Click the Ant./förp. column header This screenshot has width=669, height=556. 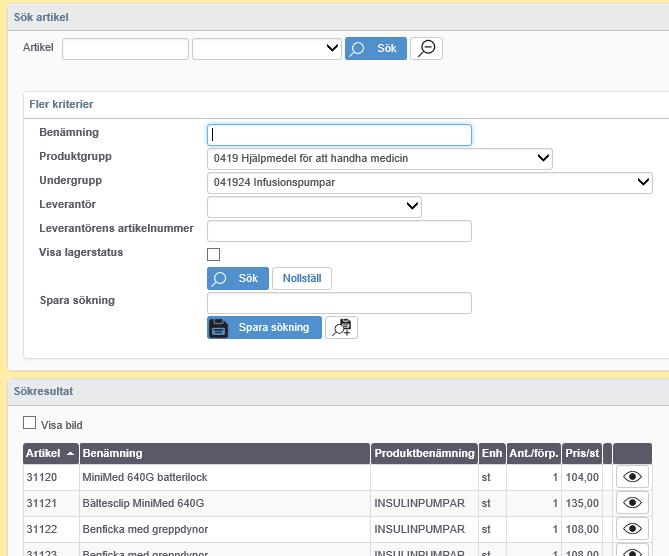pyautogui.click(x=534, y=453)
